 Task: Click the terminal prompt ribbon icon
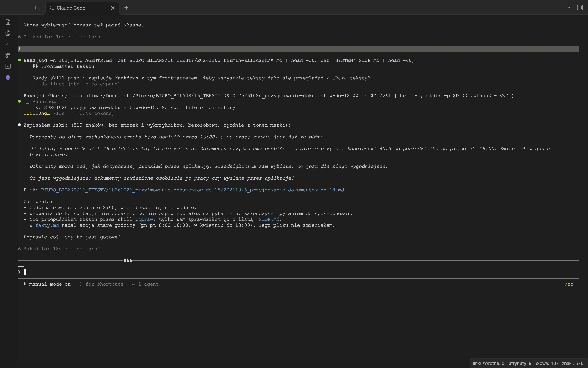[8, 44]
